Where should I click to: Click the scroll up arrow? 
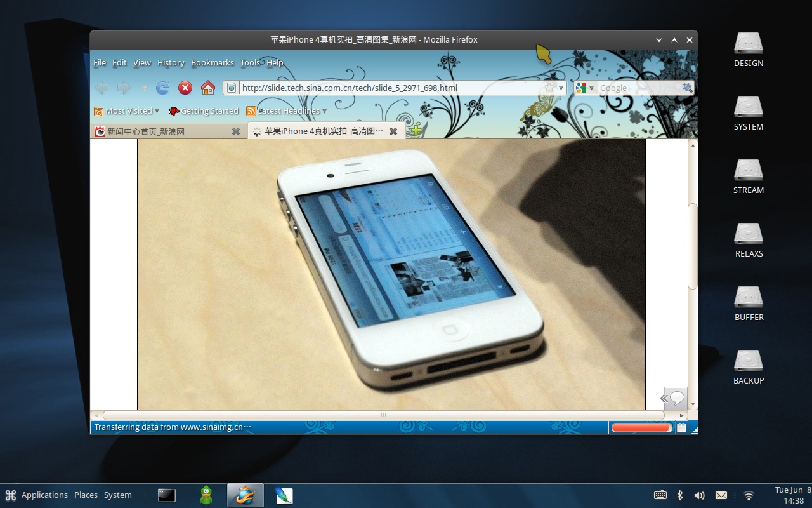point(693,145)
